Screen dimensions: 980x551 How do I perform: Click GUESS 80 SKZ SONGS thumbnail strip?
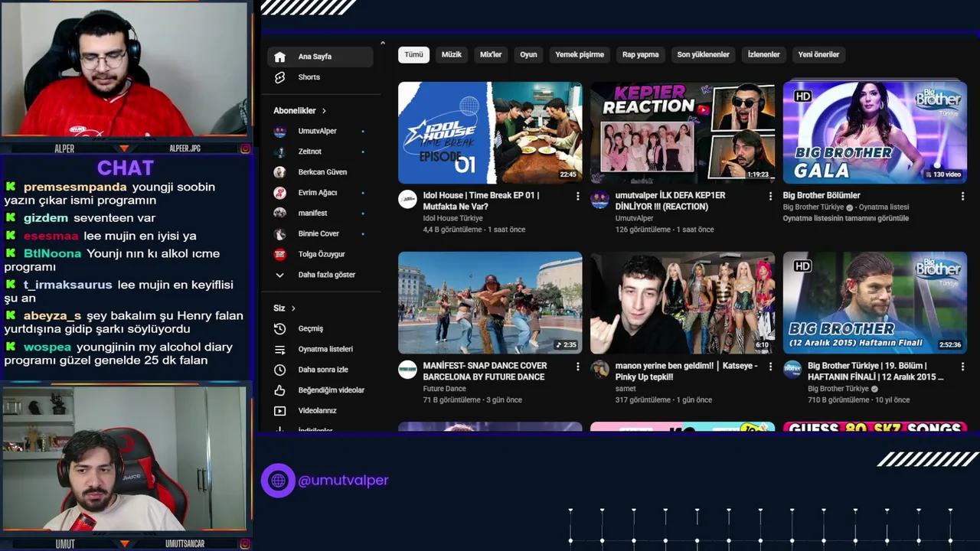click(875, 427)
